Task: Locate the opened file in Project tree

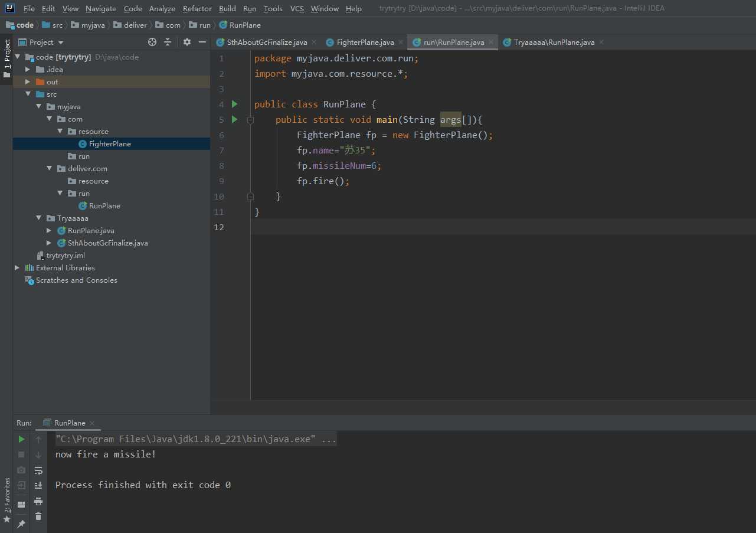Action: pyautogui.click(x=152, y=42)
